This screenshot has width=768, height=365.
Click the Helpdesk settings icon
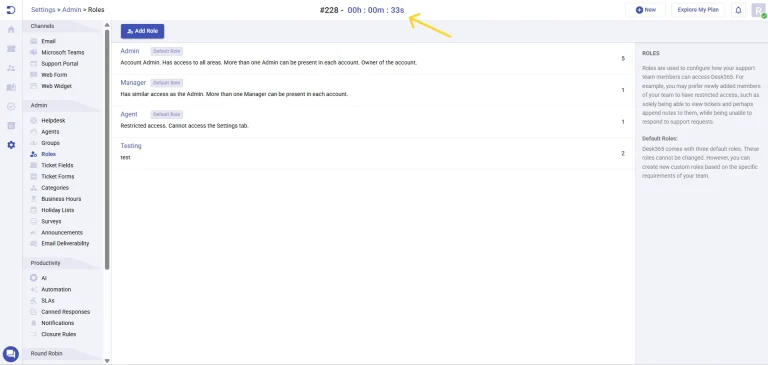pyautogui.click(x=33, y=121)
